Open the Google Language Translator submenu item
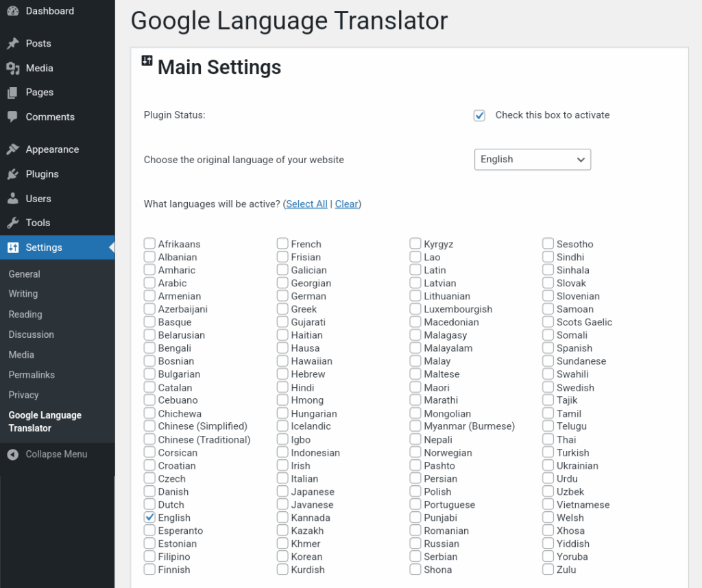This screenshot has height=588, width=702. coord(45,421)
